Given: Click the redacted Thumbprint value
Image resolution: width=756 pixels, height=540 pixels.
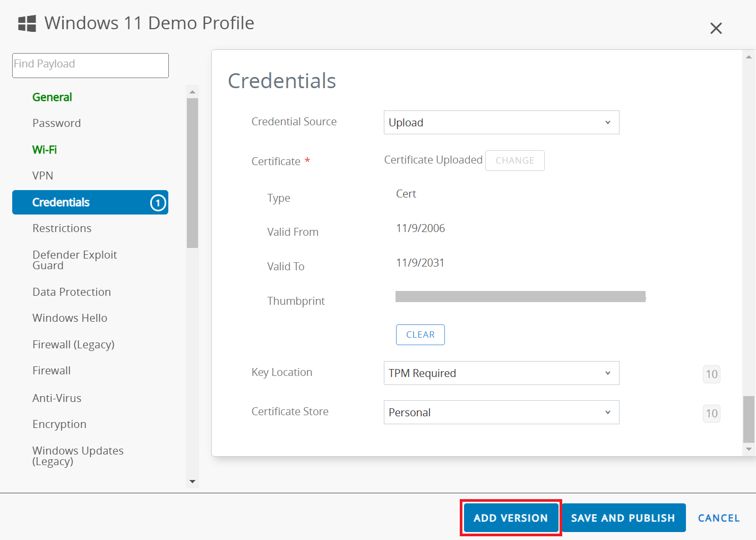Looking at the screenshot, I should 520,296.
